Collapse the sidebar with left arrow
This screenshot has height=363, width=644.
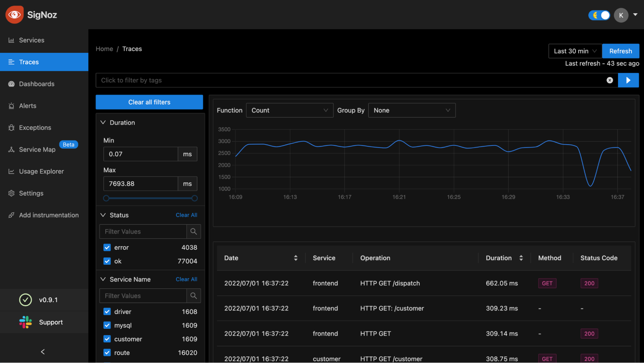tap(43, 352)
